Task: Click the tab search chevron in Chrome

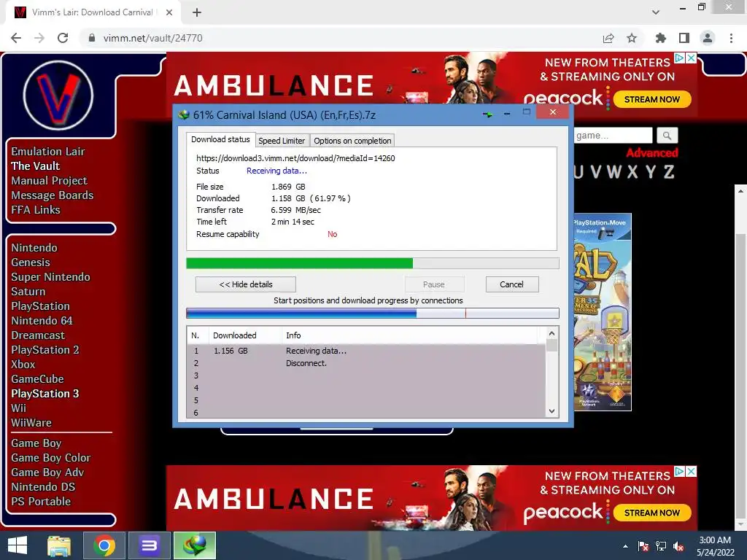Action: 656,12
